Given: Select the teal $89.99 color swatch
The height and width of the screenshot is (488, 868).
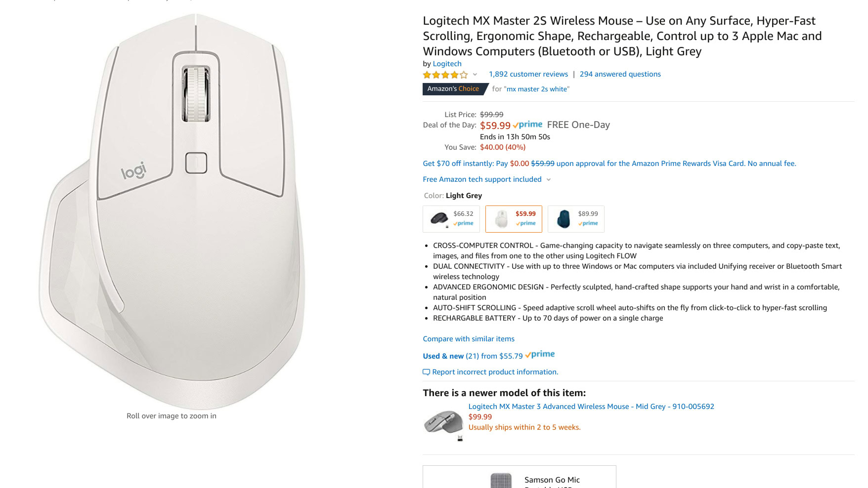Looking at the screenshot, I should pos(576,219).
